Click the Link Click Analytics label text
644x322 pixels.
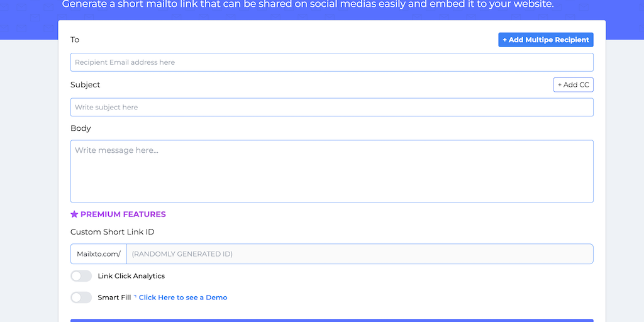click(131, 276)
